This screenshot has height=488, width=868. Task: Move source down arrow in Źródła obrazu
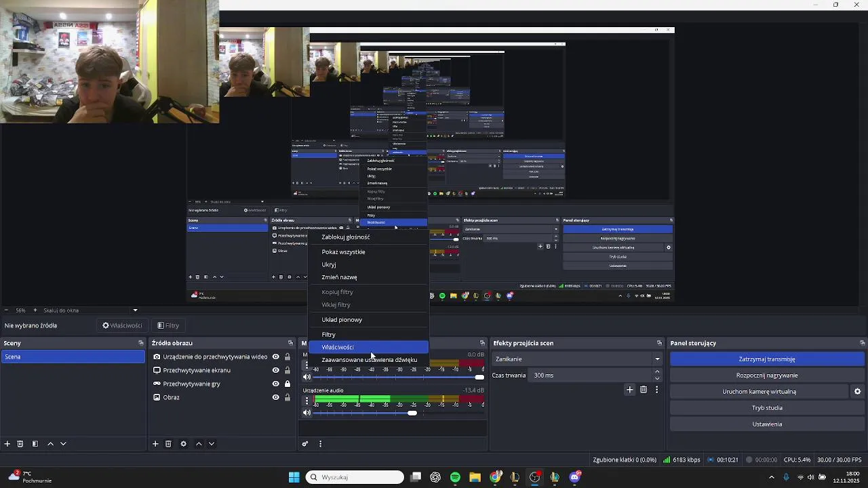pos(212,444)
